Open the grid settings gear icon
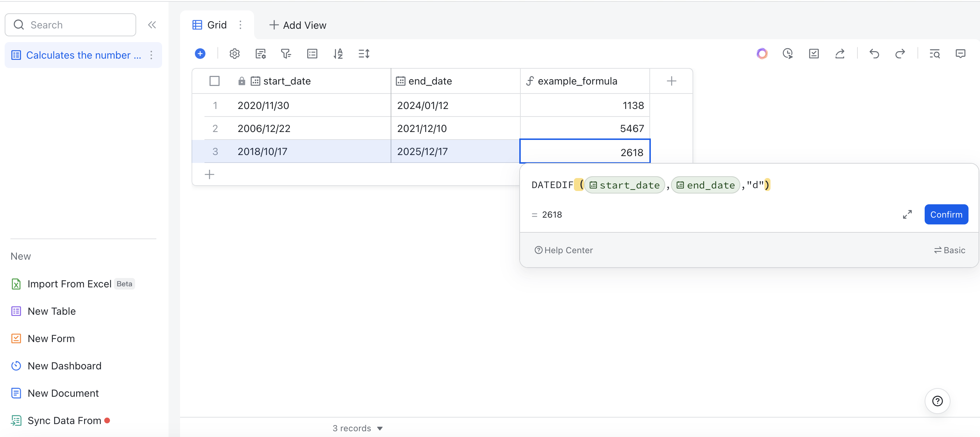This screenshot has height=437, width=980. (234, 54)
